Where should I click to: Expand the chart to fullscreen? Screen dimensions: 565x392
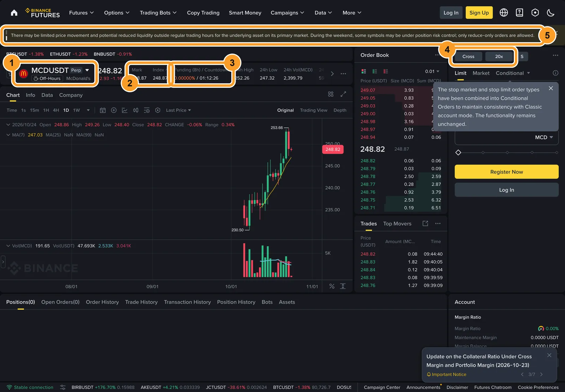(x=343, y=94)
